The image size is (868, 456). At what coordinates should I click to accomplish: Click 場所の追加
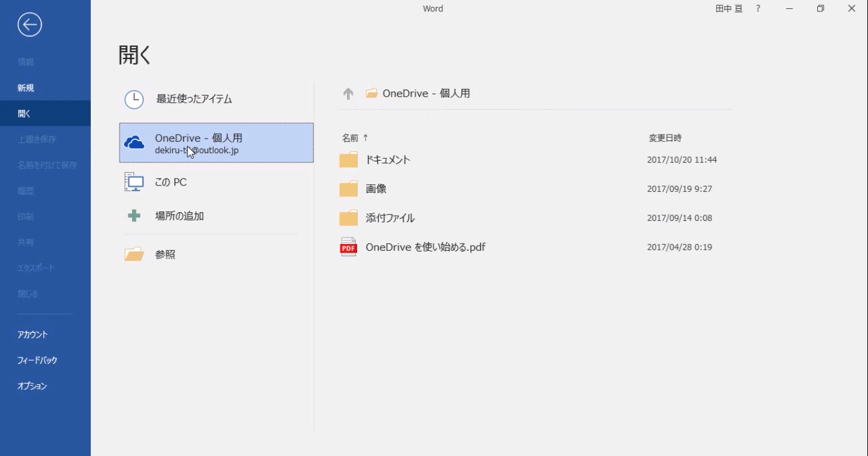[216, 216]
